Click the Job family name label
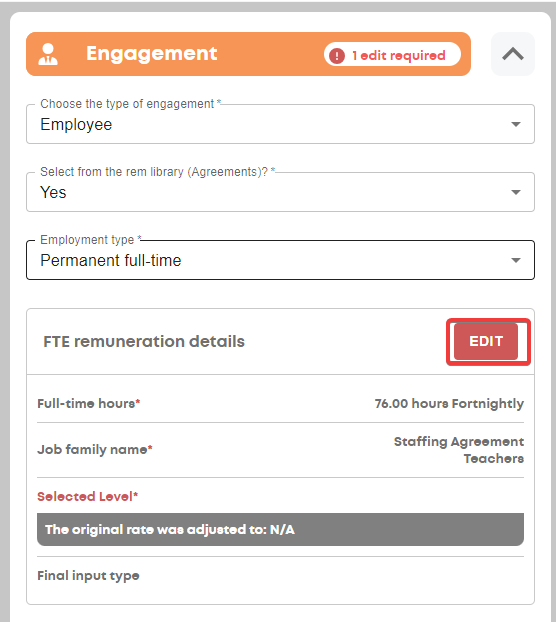 coord(95,450)
